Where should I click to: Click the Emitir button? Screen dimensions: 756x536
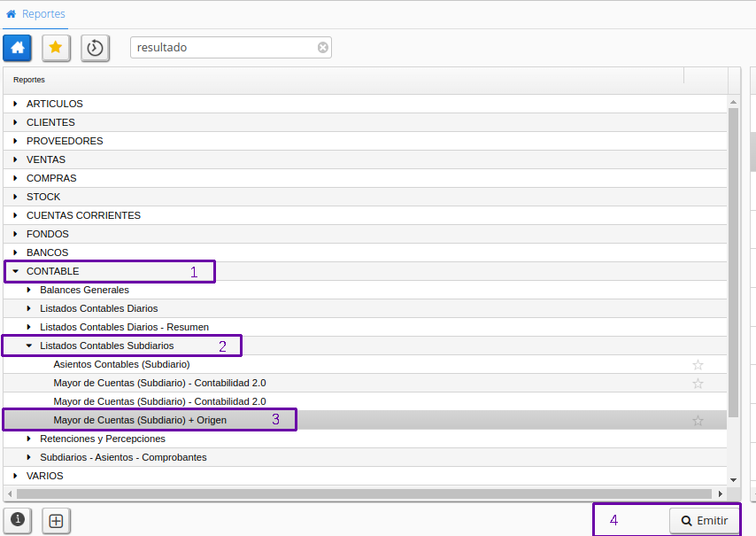705,521
